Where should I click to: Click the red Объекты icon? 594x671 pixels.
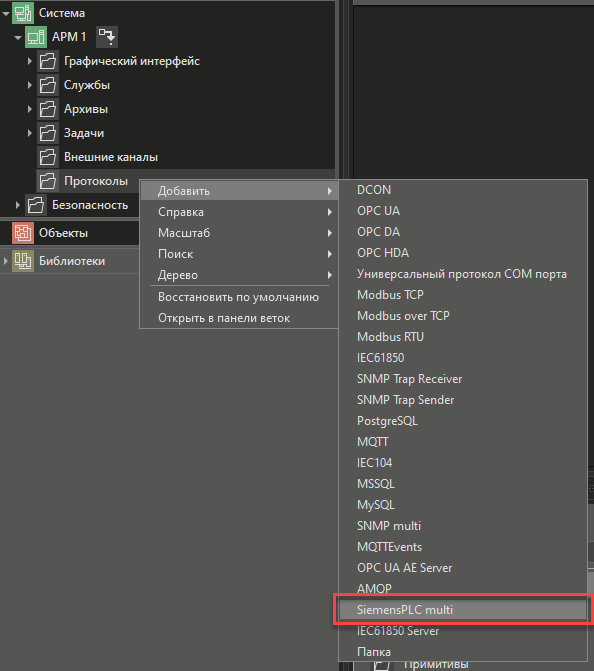(23, 233)
